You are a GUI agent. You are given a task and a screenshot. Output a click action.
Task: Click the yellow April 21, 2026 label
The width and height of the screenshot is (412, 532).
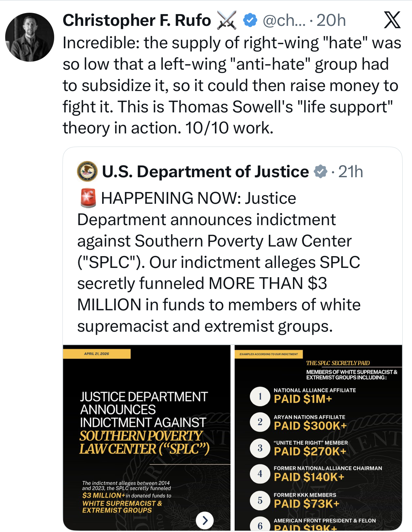97,354
